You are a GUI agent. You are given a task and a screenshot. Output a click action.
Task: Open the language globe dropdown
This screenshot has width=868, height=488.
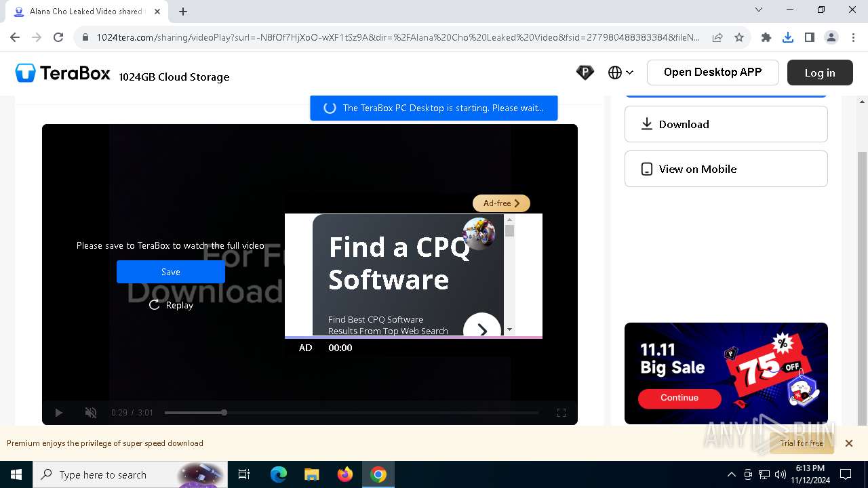pyautogui.click(x=620, y=73)
